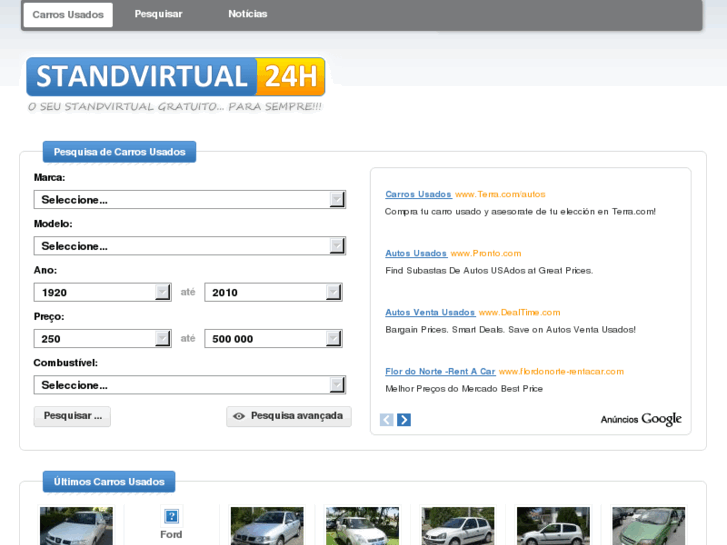Click the Pesquisa de Carros Usados heading
The height and width of the screenshot is (545, 727).
tap(120, 152)
